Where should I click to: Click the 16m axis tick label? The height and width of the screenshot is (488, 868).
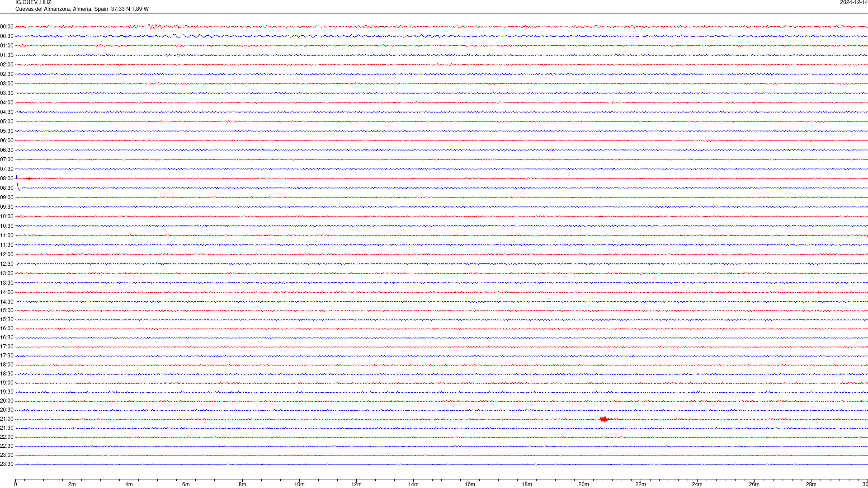click(x=470, y=484)
